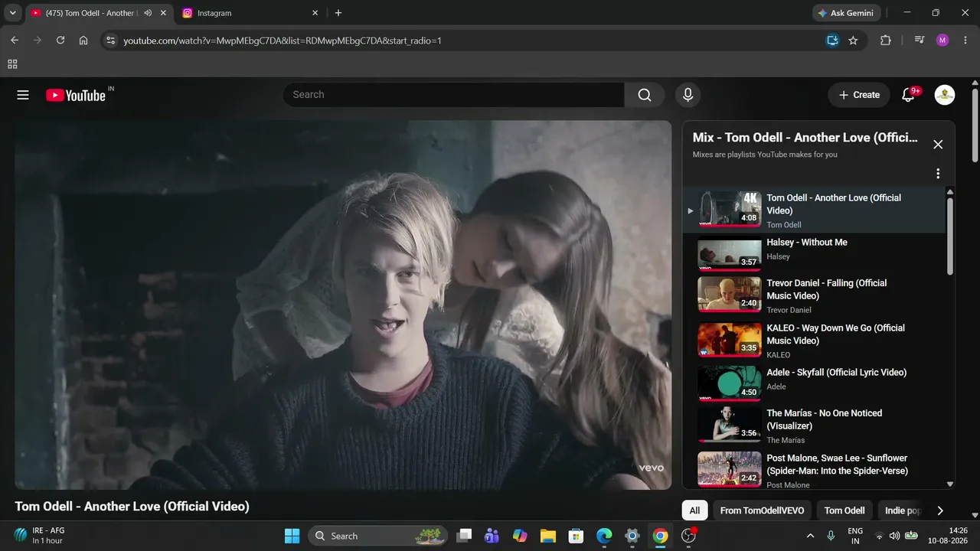Click the Tom Odell - Another Love playlist thumbnail
This screenshot has width=980, height=551.
point(730,210)
